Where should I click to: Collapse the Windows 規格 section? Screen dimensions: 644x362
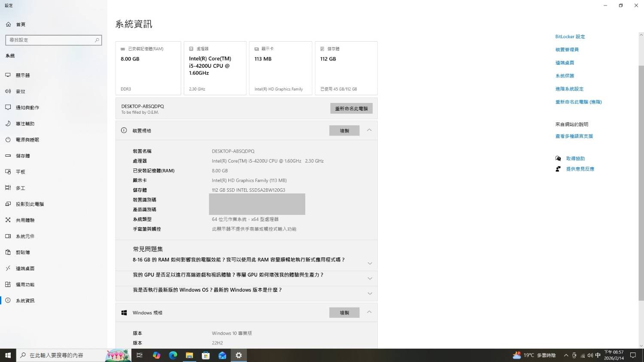369,312
